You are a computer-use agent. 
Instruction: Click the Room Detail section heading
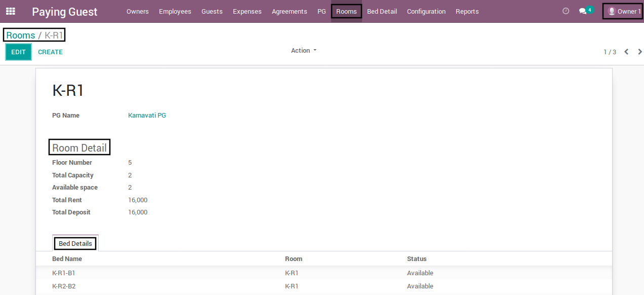(x=79, y=148)
